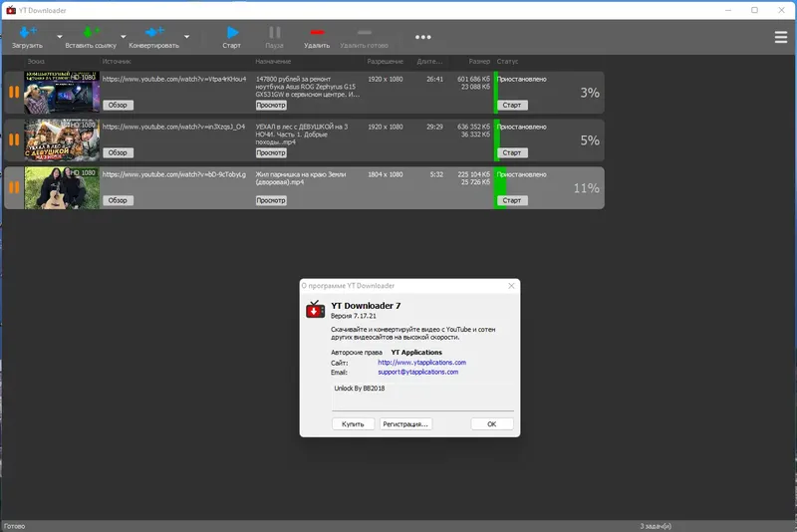Click Обзор button in the УЕХАЛ в лес row

[x=118, y=153]
